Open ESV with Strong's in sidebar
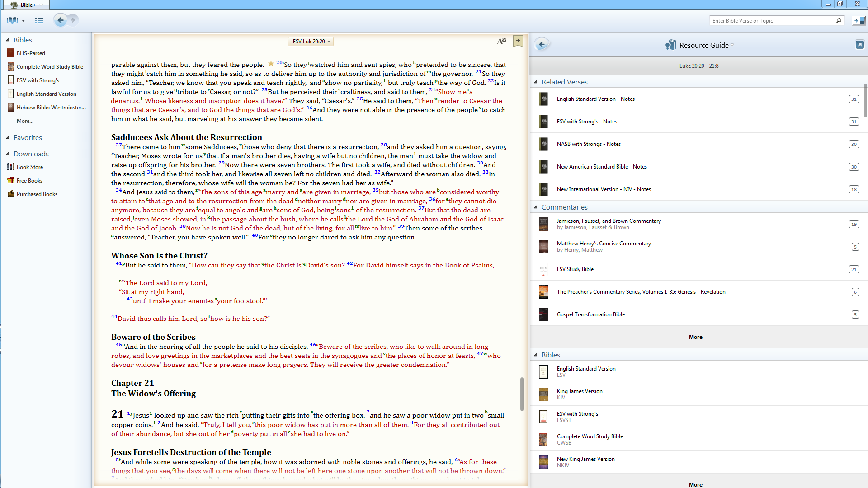This screenshot has width=868, height=488. (x=38, y=80)
